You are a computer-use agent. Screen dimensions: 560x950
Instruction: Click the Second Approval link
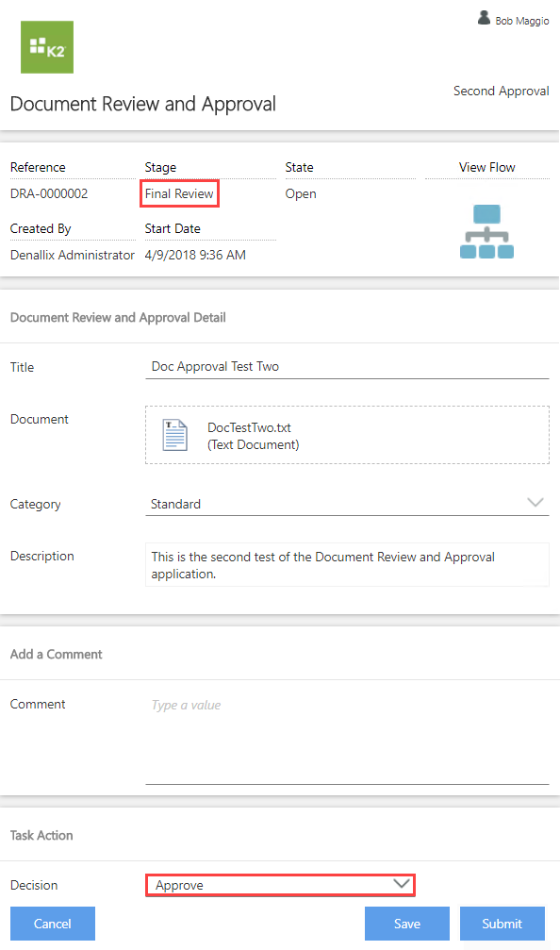coord(501,91)
